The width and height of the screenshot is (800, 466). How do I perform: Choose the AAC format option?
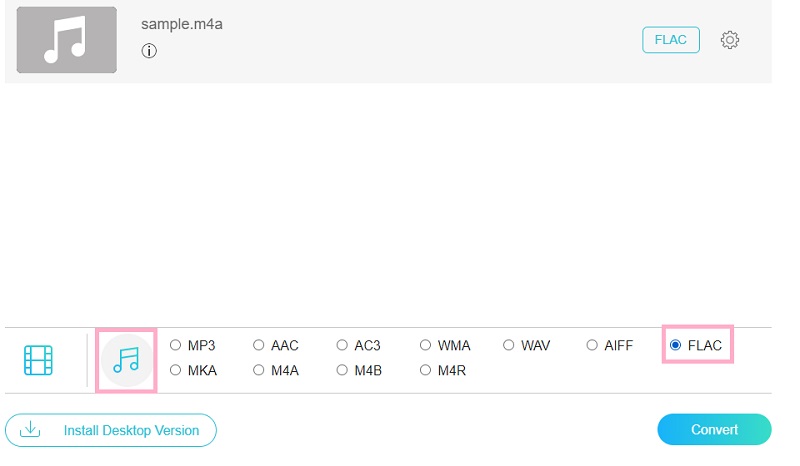pos(259,345)
